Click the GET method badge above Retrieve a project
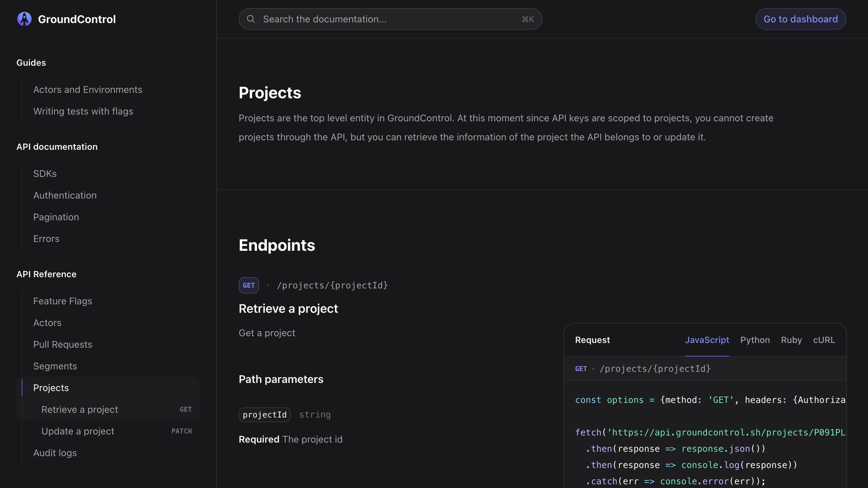Image resolution: width=868 pixels, height=488 pixels. pos(249,285)
